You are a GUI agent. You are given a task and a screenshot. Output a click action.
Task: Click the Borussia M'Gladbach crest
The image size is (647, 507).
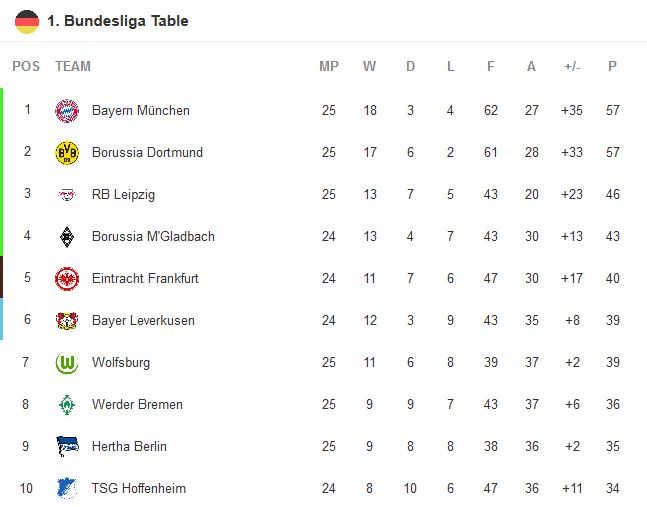pos(67,237)
